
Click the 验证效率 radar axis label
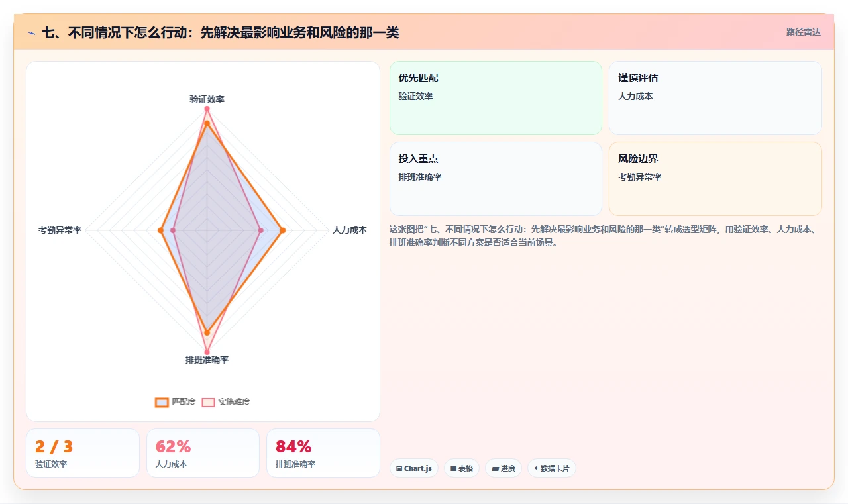click(207, 99)
